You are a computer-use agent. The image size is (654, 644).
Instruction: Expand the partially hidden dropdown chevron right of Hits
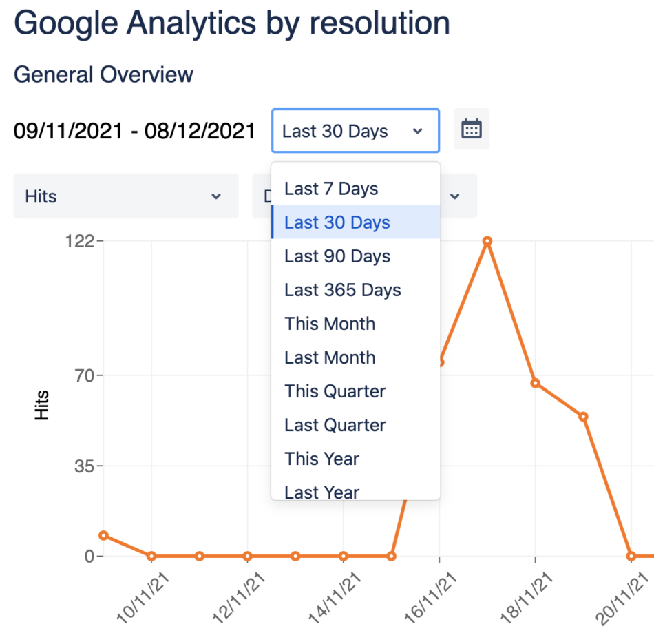pyautogui.click(x=455, y=196)
